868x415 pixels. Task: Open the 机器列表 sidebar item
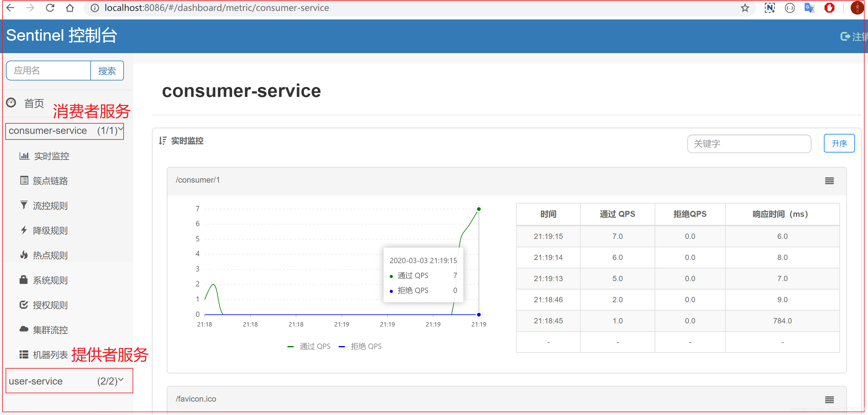pos(50,355)
